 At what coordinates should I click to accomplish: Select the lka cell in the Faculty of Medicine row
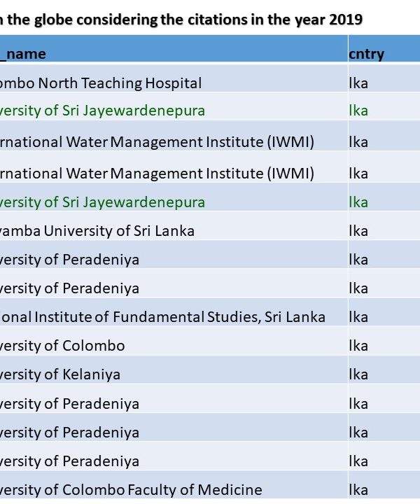point(358,490)
